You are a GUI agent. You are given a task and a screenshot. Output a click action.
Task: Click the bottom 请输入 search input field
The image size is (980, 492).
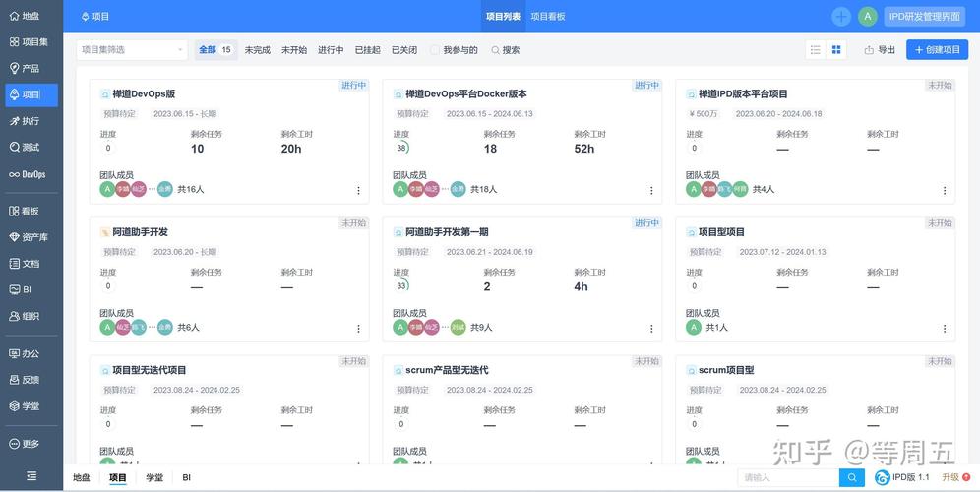[x=787, y=477]
